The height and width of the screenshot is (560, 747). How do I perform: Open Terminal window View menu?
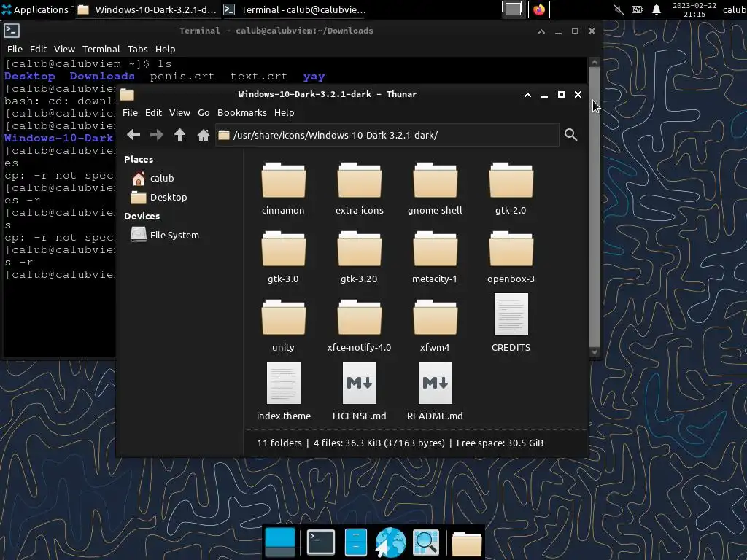[64, 50]
